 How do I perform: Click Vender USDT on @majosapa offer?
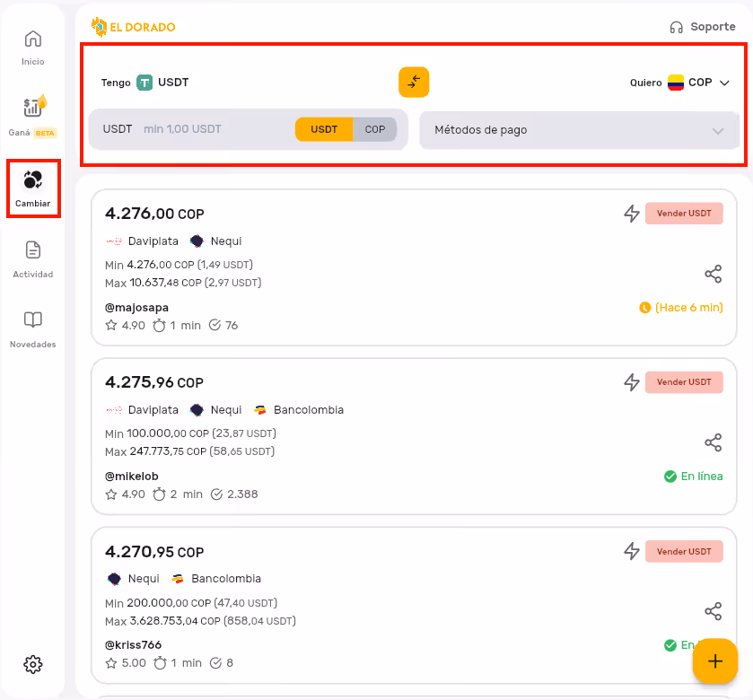(x=684, y=214)
